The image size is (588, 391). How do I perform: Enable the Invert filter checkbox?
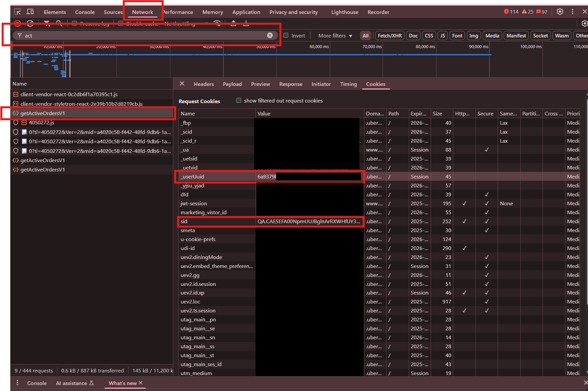coord(286,35)
